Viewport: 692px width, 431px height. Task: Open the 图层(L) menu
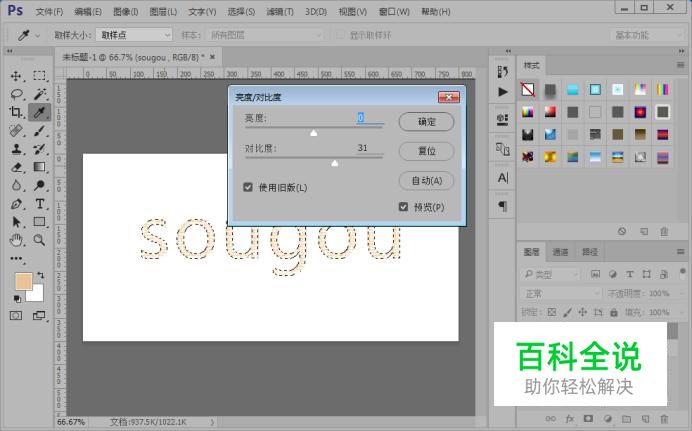(163, 12)
